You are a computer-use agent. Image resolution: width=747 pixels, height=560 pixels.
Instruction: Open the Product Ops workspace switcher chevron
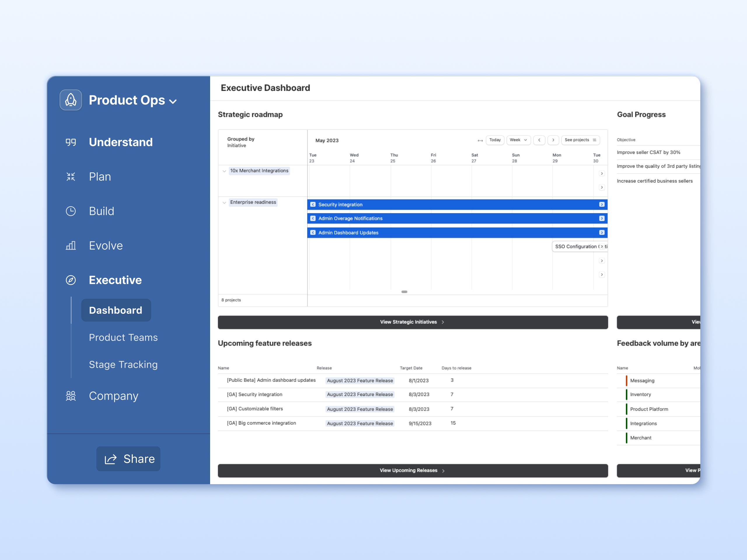[173, 101]
